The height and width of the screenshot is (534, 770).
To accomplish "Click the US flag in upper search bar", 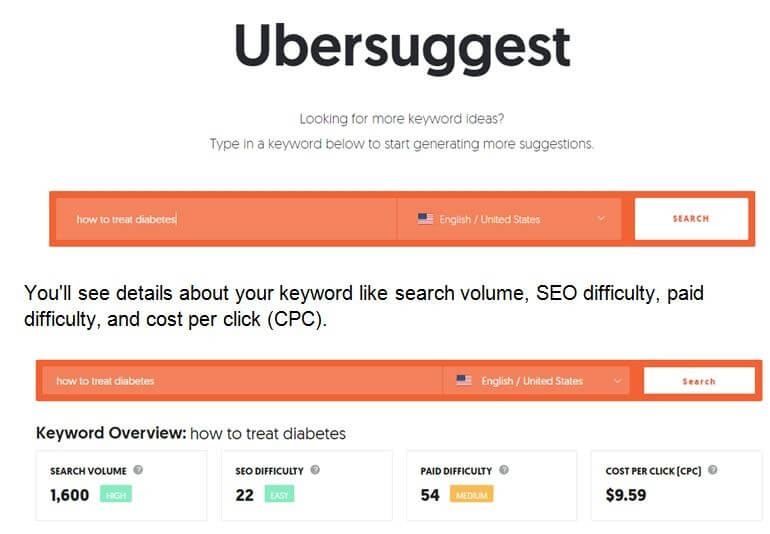I will [x=425, y=219].
